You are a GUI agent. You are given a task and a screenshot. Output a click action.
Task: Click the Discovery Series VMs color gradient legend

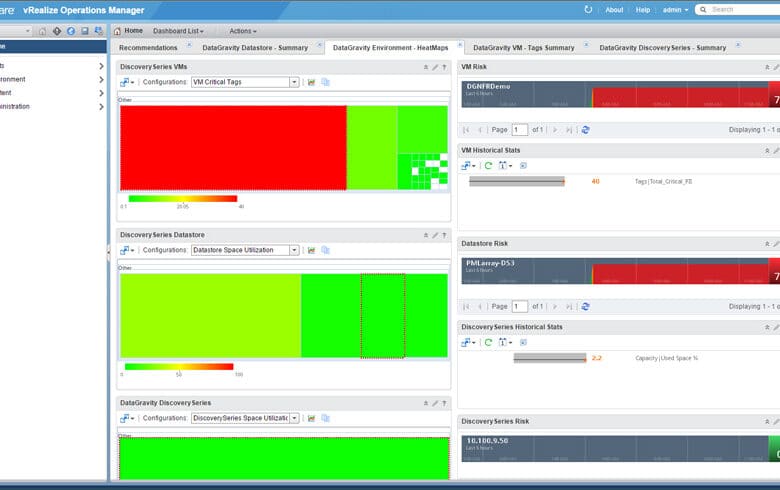[x=183, y=199]
